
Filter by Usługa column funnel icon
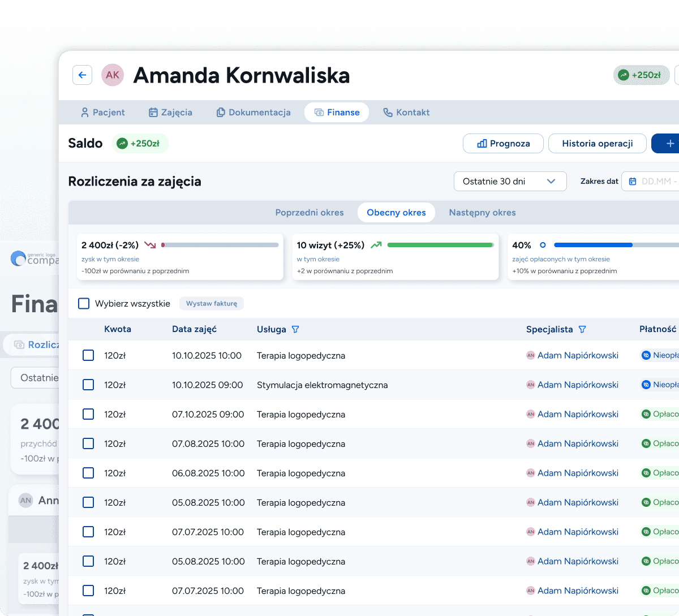(295, 329)
